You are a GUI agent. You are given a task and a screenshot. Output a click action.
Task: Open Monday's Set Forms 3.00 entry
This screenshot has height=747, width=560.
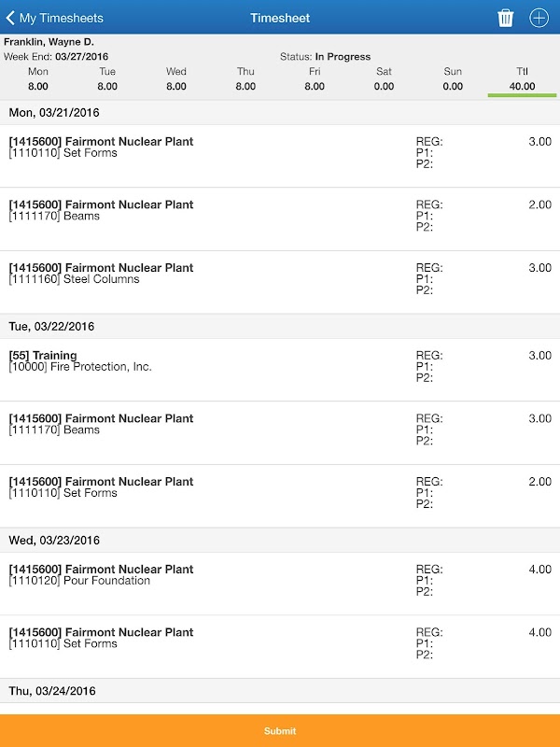[280, 154]
